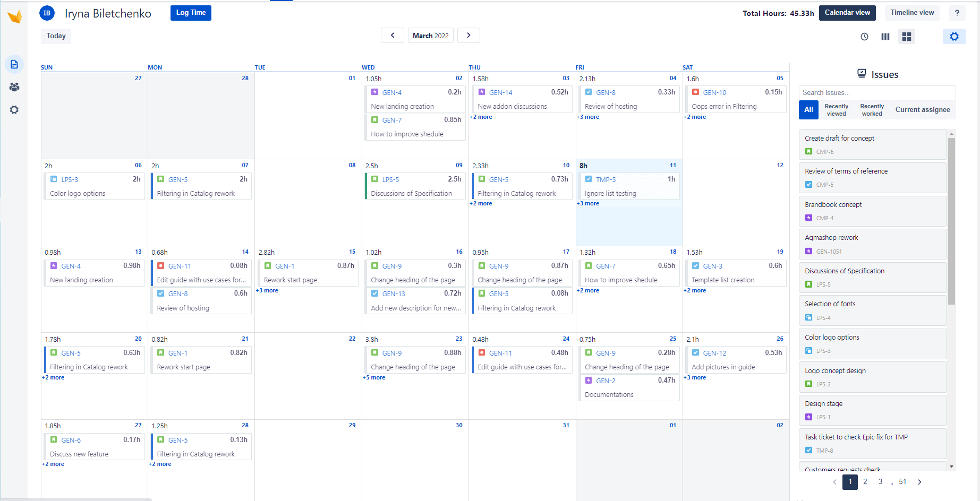Click the Log Time button

pyautogui.click(x=191, y=12)
